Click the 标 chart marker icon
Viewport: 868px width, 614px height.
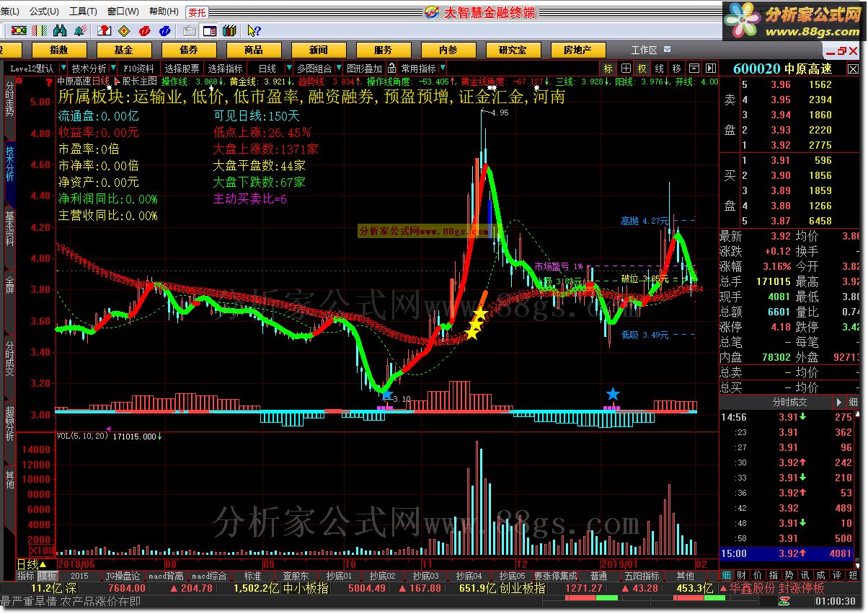point(608,69)
